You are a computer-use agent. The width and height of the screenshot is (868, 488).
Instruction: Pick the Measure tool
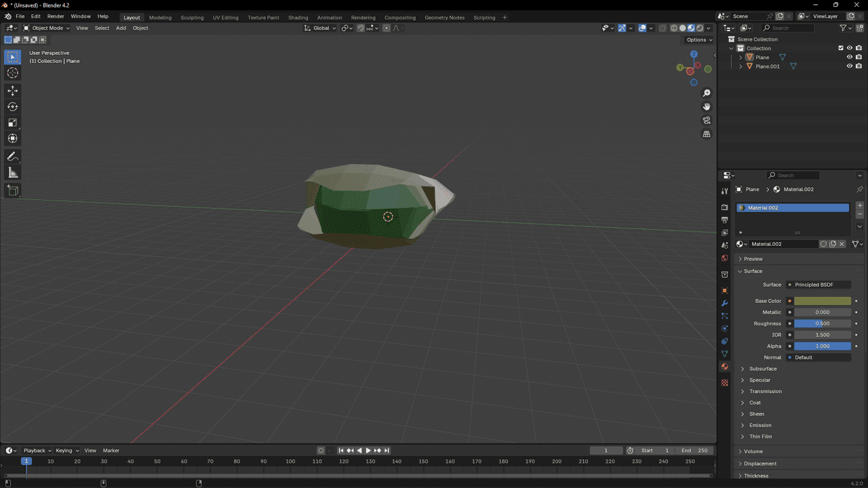coord(13,173)
